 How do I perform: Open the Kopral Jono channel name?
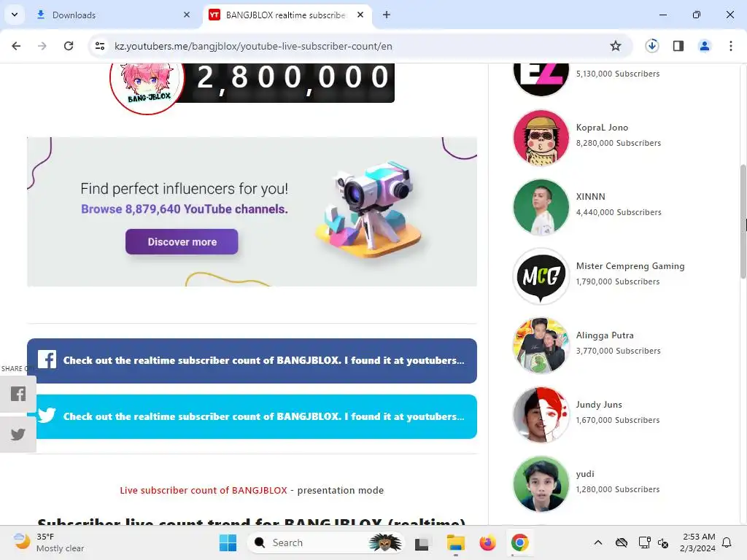click(602, 128)
